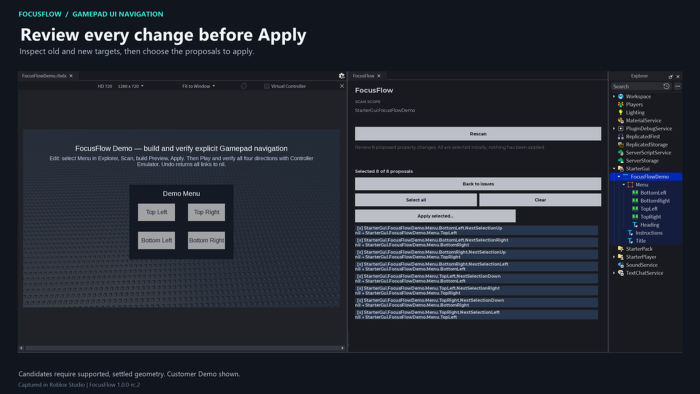
Task: Click the ReplicatedFirst icon
Action: [x=621, y=137]
